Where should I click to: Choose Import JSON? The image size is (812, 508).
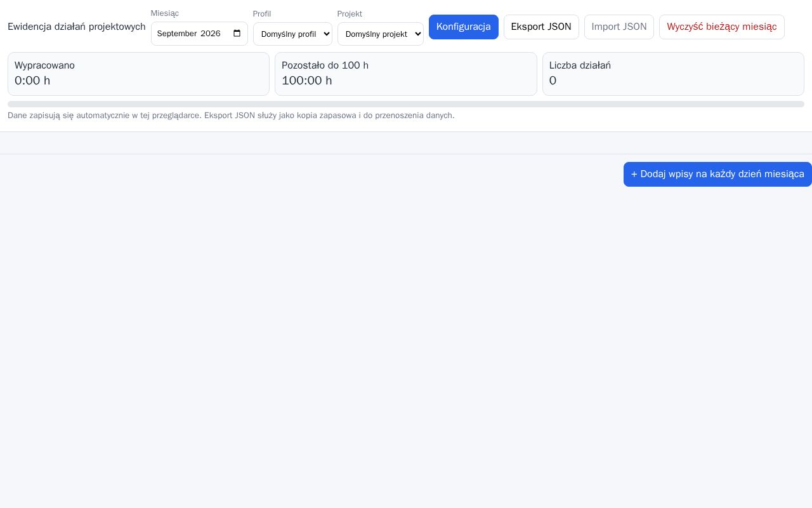click(619, 27)
